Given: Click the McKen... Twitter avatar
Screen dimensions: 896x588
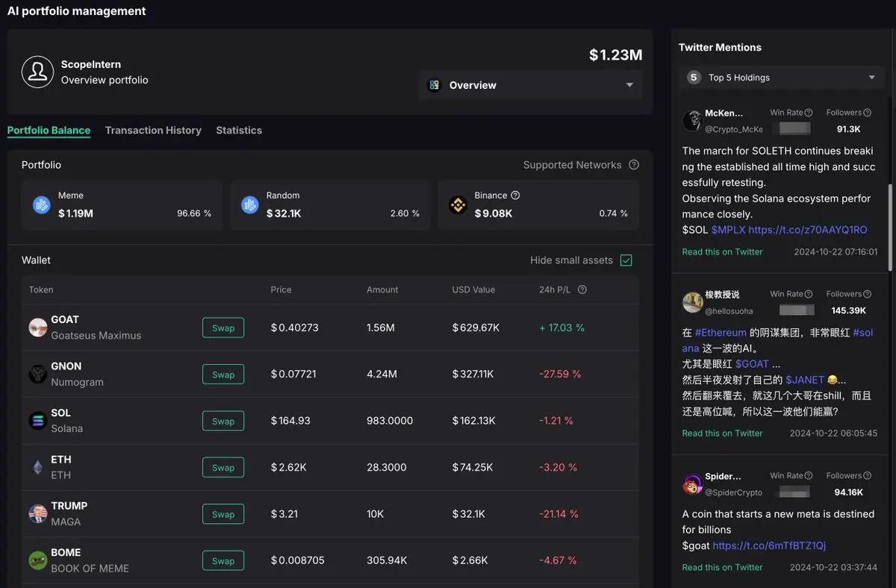Looking at the screenshot, I should 692,121.
